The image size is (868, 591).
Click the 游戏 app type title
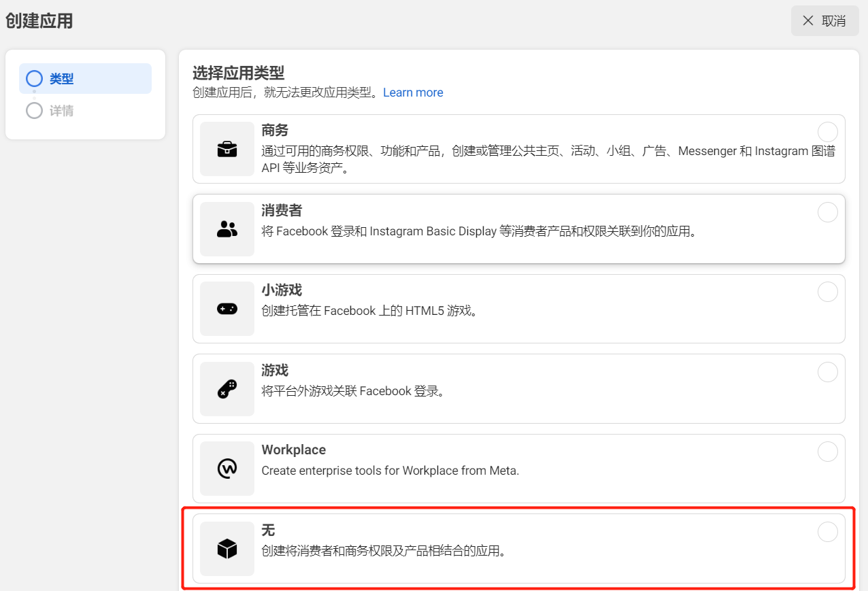pos(276,370)
